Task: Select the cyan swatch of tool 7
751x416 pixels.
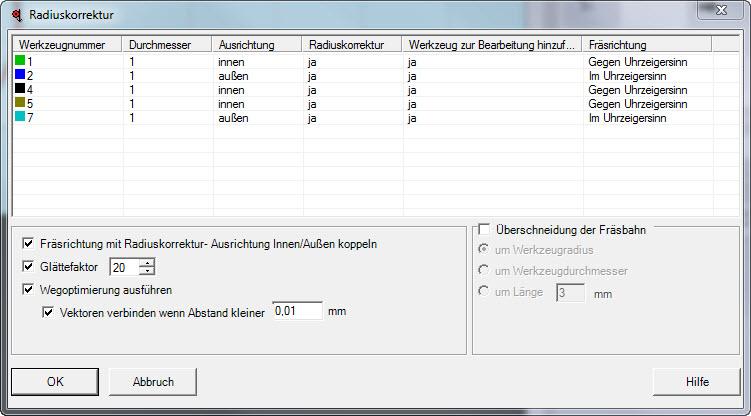Action: [x=20, y=118]
